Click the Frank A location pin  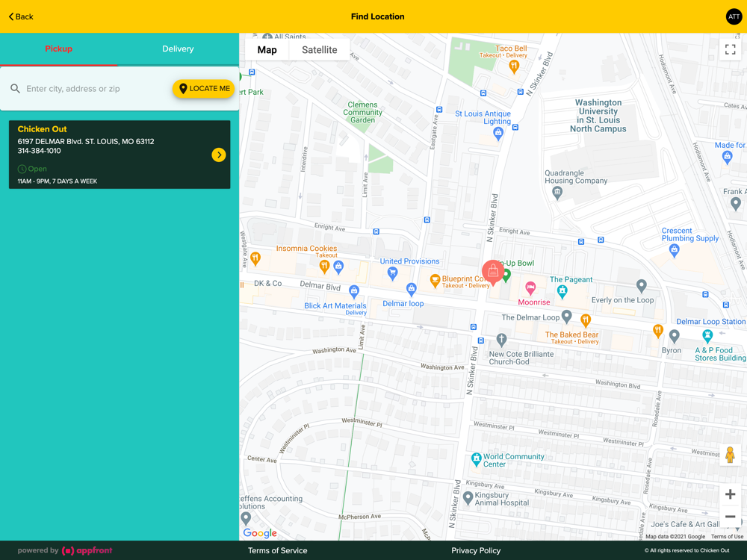coord(736,204)
